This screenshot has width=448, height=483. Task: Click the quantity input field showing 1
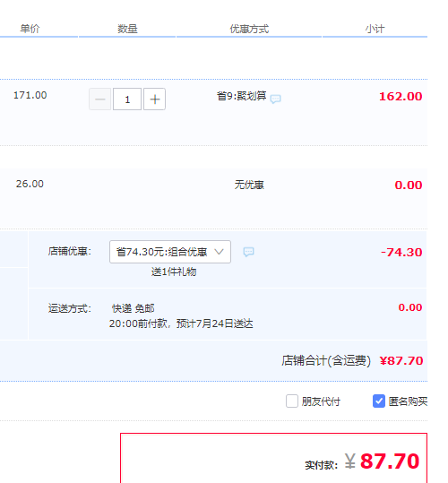(127, 99)
